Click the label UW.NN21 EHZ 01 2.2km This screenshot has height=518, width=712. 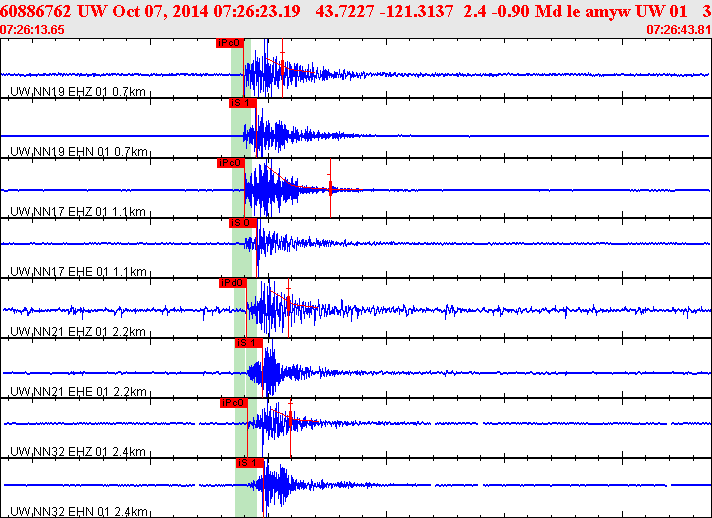[x=78, y=332]
